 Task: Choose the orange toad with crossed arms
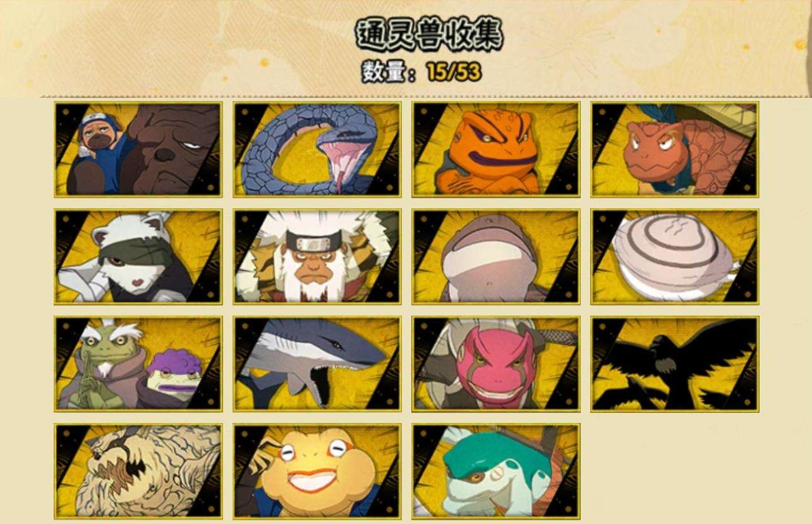(495, 150)
